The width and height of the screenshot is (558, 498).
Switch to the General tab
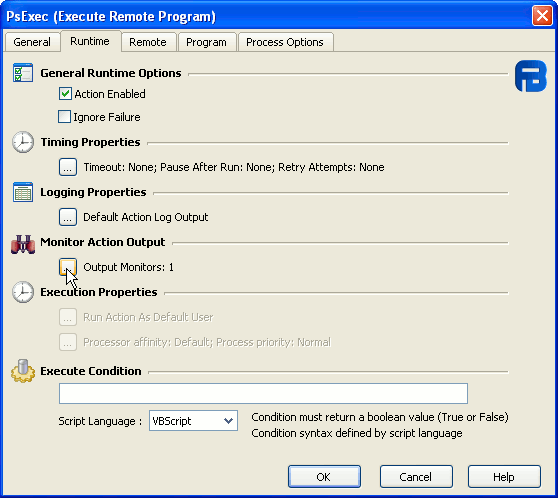[32, 42]
